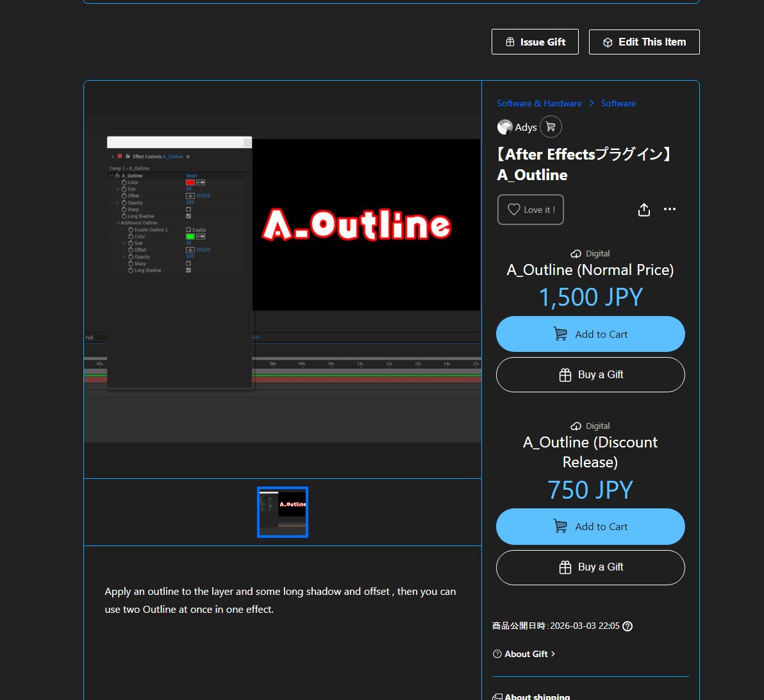Click the box icon in Edit This Item
This screenshot has width=764, height=700.
(x=608, y=42)
